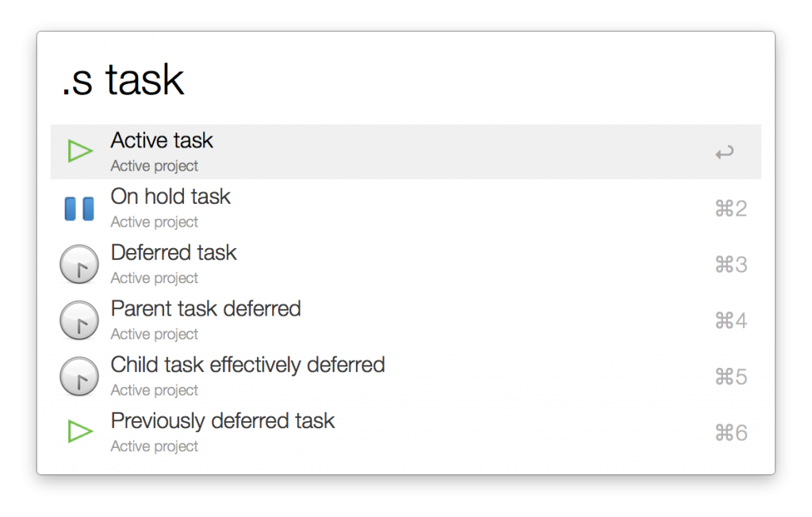Click the green play icon beside Active task

point(79,151)
